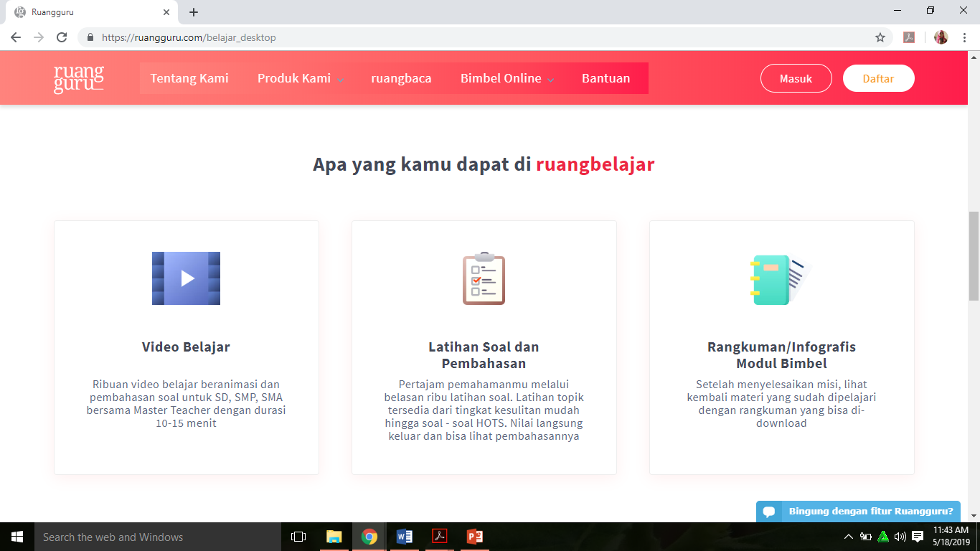The width and height of the screenshot is (980, 551).
Task: Open the Windows Start menu
Action: [17, 537]
